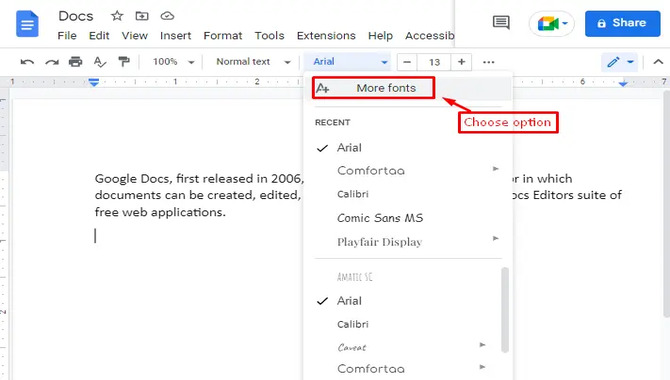The width and height of the screenshot is (670, 380).
Task: Open comment history
Action: [x=501, y=23]
